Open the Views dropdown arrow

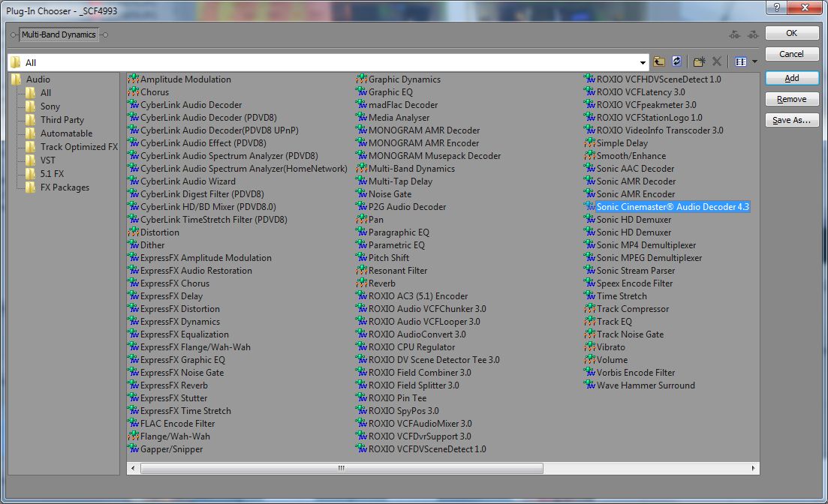(754, 61)
